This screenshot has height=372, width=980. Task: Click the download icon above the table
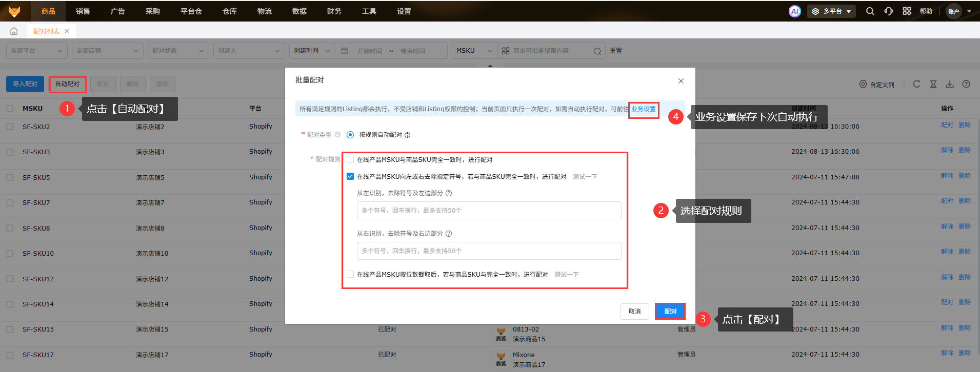950,84
